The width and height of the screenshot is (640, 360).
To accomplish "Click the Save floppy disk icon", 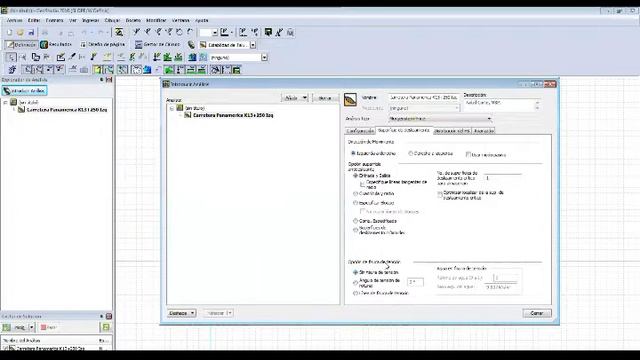I will pos(31,33).
